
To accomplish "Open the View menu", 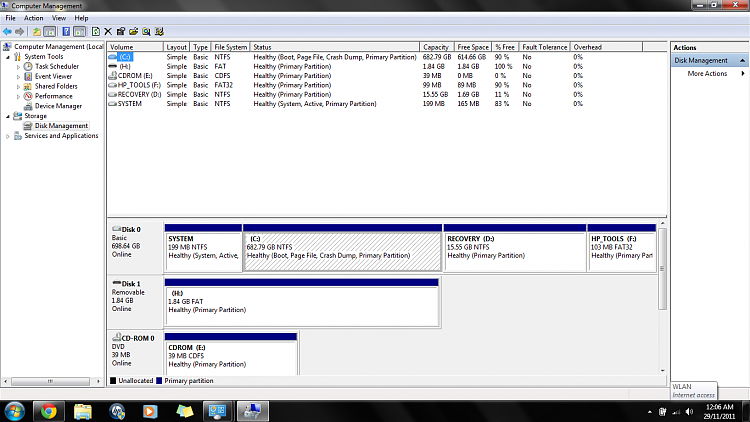I will point(59,18).
